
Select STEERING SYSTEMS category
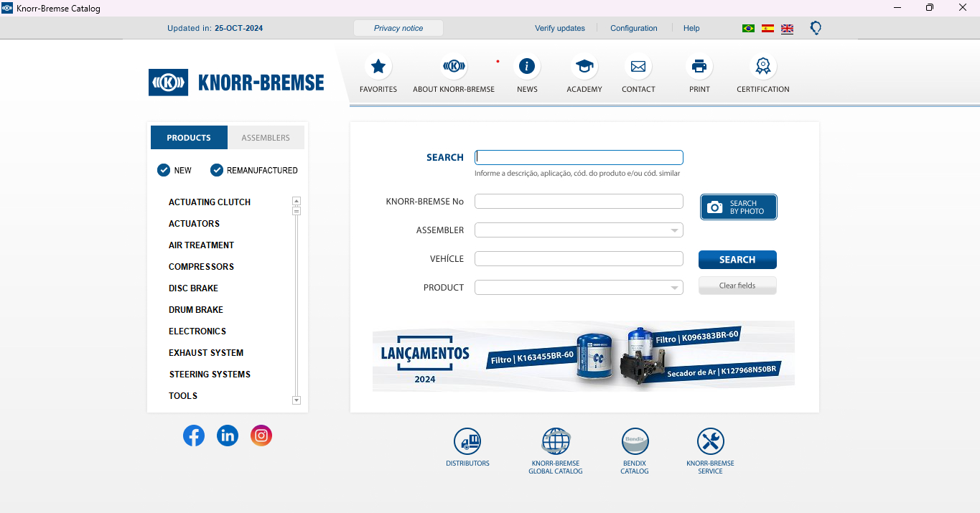pyautogui.click(x=210, y=375)
